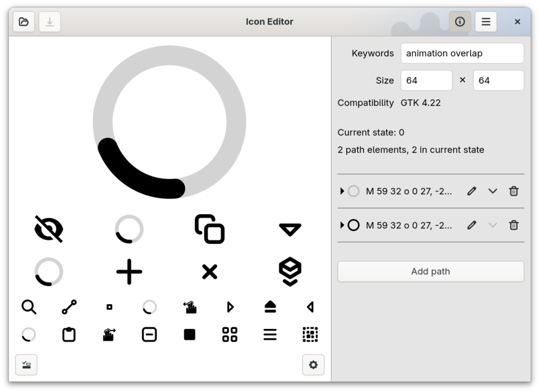
Task: Toggle the state circle on the first path
Action: (x=354, y=191)
